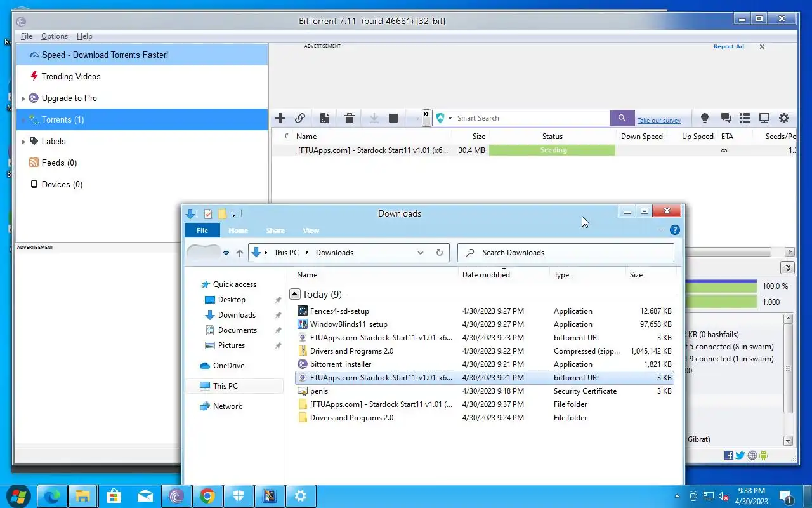This screenshot has height=508, width=812.
Task: Click lightbulb icon in BitTorrent toolbar
Action: click(704, 118)
